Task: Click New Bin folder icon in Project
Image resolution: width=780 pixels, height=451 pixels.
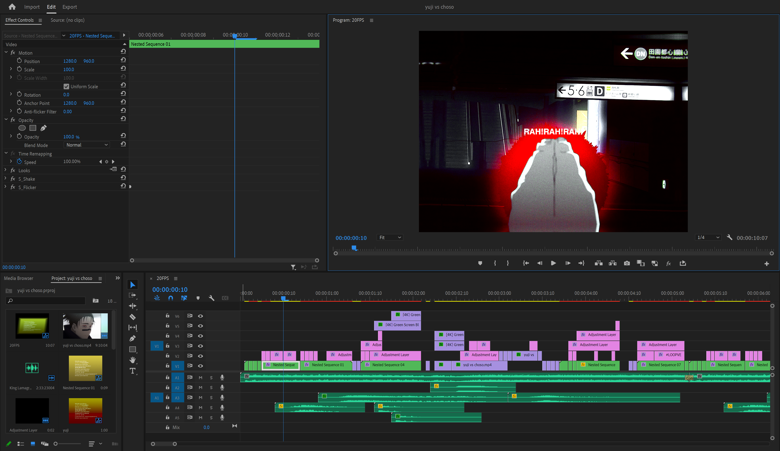Action: click(96, 300)
